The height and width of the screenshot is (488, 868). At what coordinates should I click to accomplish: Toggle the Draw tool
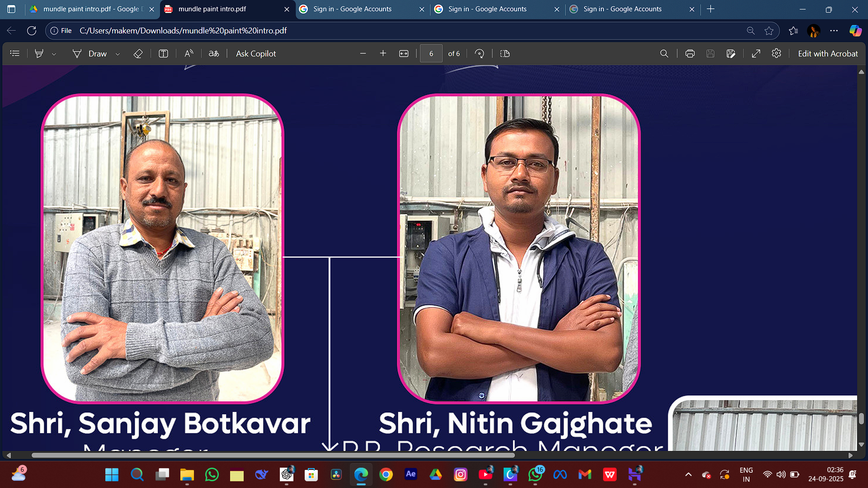pyautogui.click(x=90, y=53)
